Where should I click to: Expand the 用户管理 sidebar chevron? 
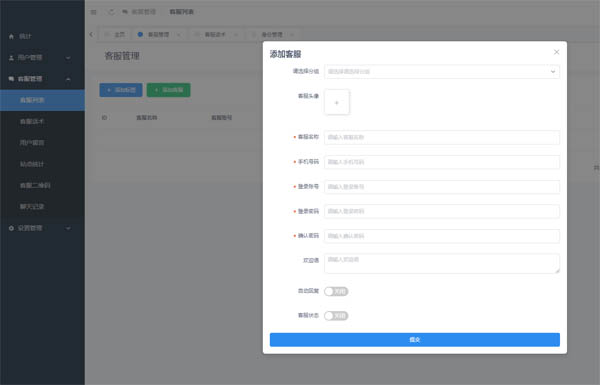(x=68, y=58)
